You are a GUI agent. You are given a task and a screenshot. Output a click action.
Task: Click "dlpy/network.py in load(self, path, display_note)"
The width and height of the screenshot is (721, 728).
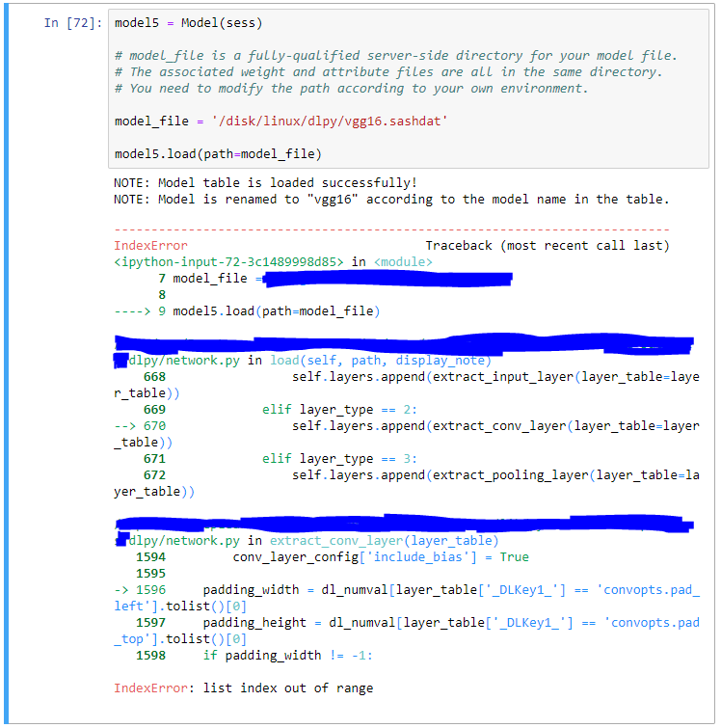click(x=309, y=361)
